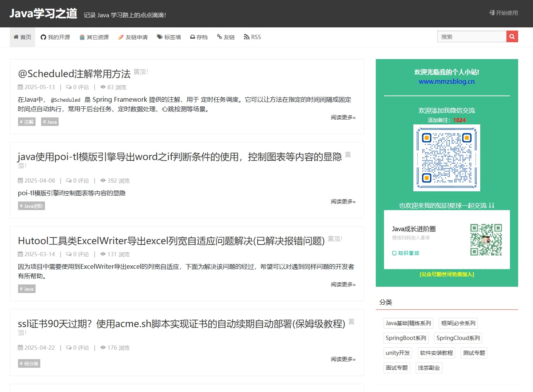The image size is (533, 392).
Task: Click the 知识星球 logo in the sidebar card
Action: click(x=405, y=253)
